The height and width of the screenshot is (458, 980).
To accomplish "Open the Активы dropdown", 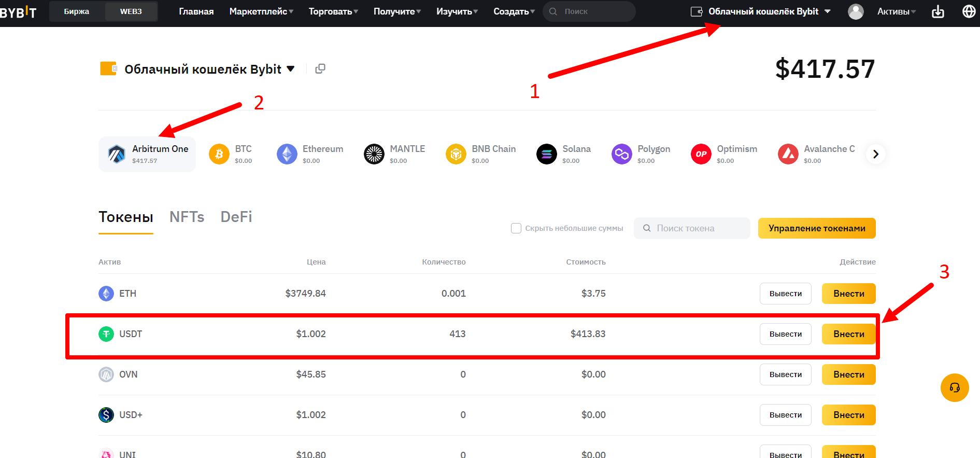I will (897, 11).
